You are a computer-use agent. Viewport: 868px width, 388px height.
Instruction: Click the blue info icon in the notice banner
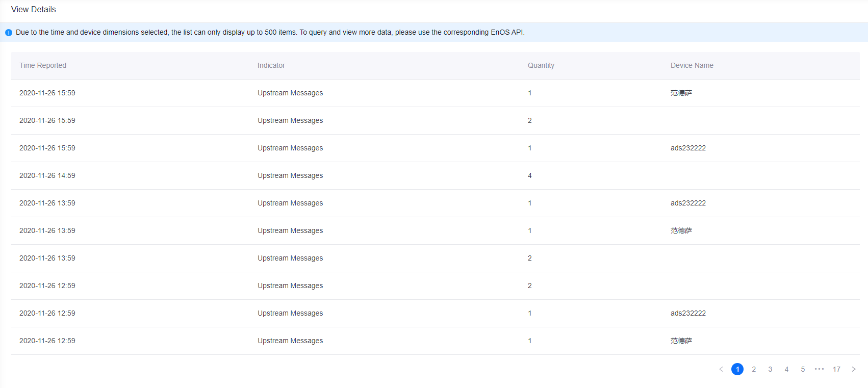pyautogui.click(x=9, y=33)
